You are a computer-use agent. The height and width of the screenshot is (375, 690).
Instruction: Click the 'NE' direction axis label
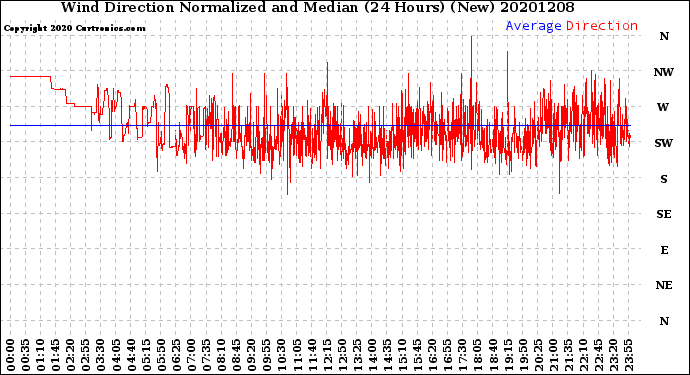[x=664, y=286]
